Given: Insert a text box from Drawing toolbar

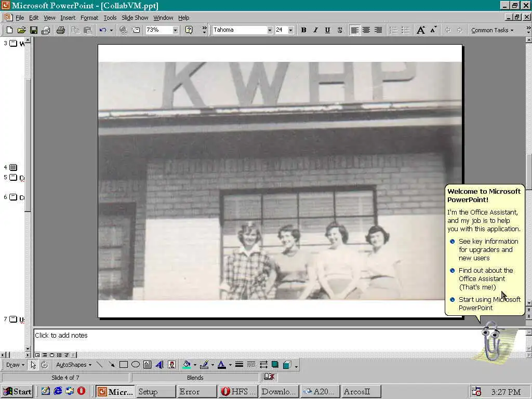Looking at the screenshot, I should click(x=147, y=365).
